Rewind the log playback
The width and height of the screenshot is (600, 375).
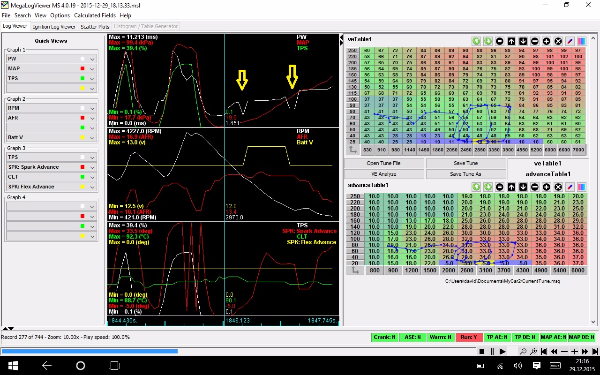554,351
